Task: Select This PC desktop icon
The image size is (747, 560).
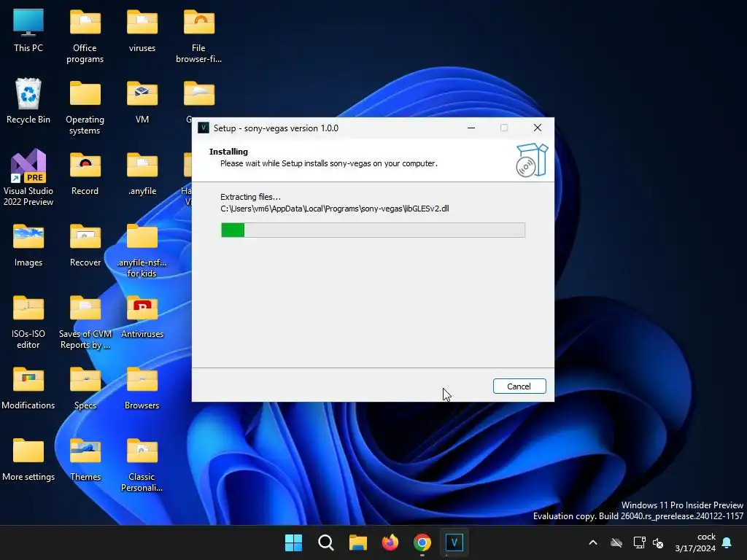Action: [28, 31]
